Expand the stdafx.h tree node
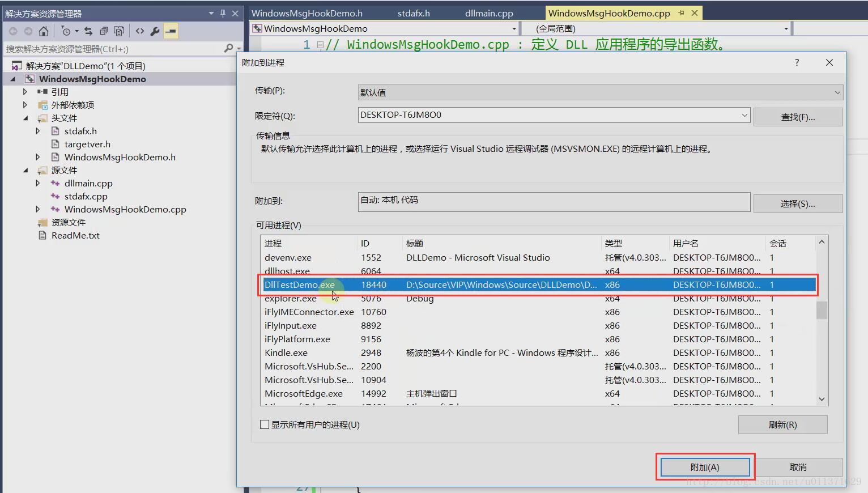The height and width of the screenshot is (493, 868). pyautogui.click(x=38, y=131)
